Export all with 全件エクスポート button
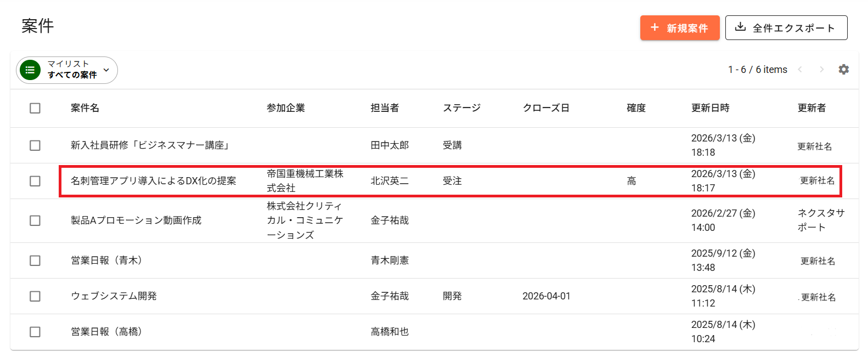Viewport: 868px width, 357px height. pos(786,27)
